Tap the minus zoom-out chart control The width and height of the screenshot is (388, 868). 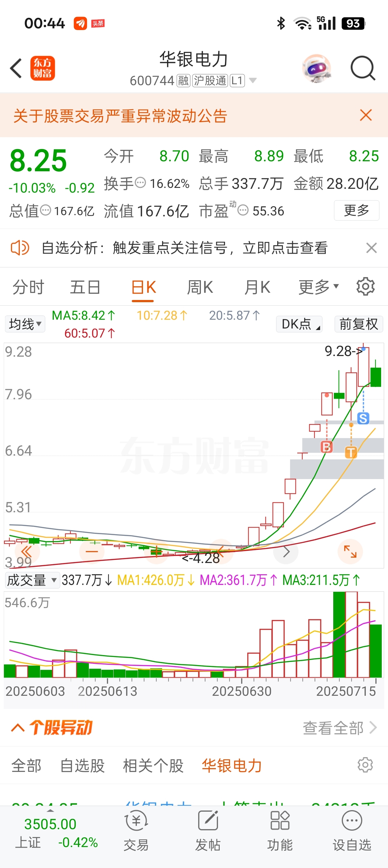pos(92,552)
